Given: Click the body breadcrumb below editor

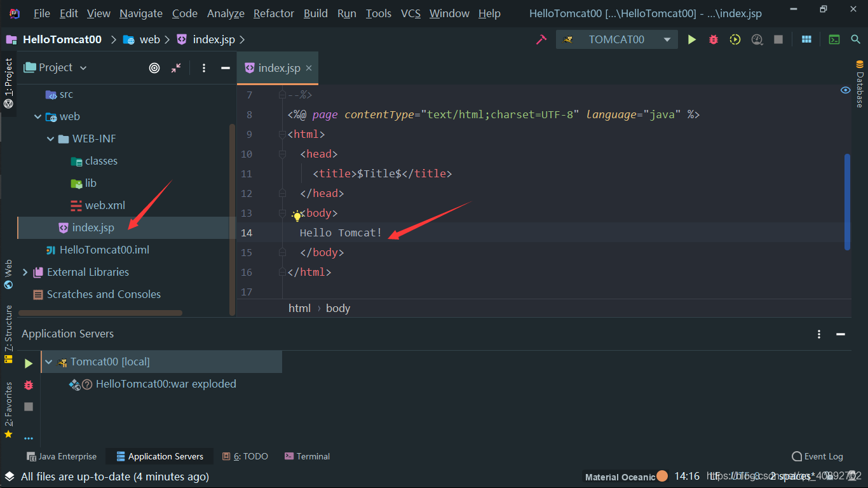Looking at the screenshot, I should coord(338,308).
